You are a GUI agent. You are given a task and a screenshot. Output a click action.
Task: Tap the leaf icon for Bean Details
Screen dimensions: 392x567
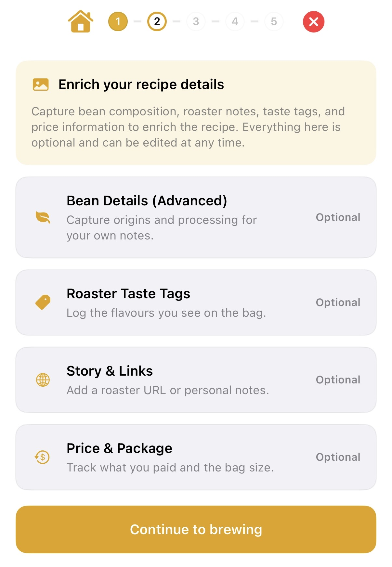pos(43,217)
